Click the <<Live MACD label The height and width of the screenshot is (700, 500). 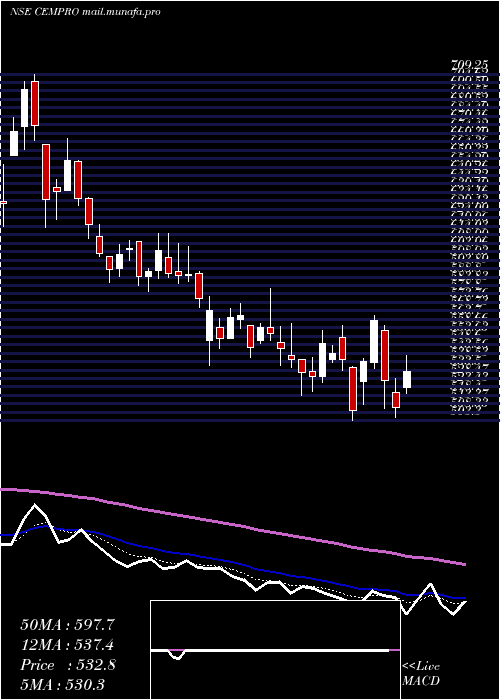421,673
